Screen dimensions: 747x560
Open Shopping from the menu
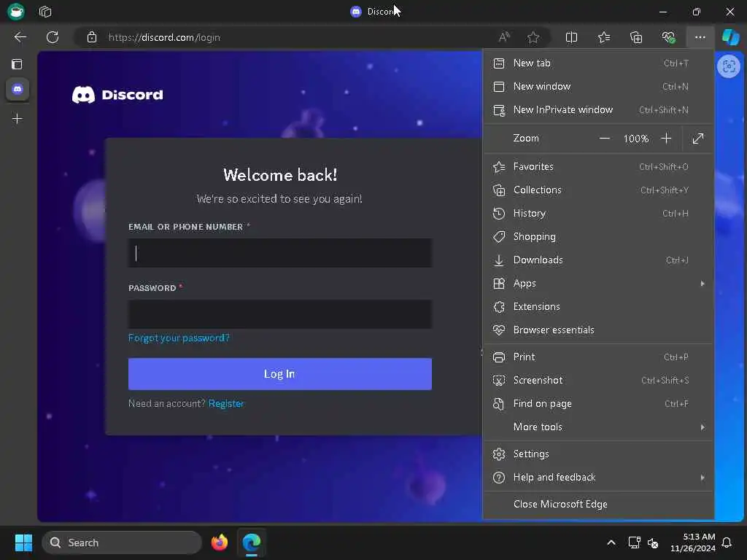coord(598,237)
